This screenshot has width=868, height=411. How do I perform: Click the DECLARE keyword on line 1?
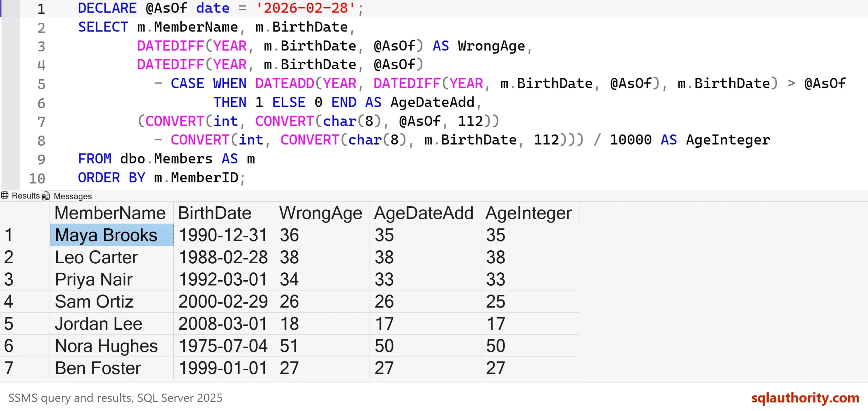point(107,8)
